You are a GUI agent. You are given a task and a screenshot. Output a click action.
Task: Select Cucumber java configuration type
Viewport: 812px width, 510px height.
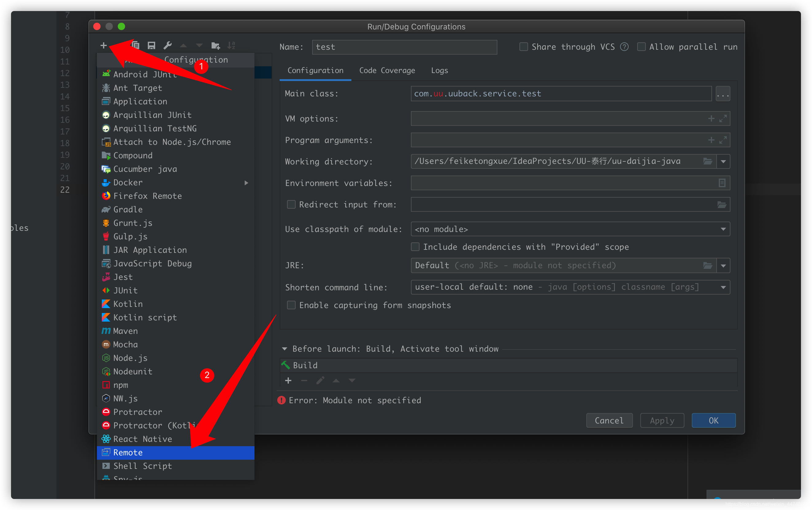176,169
